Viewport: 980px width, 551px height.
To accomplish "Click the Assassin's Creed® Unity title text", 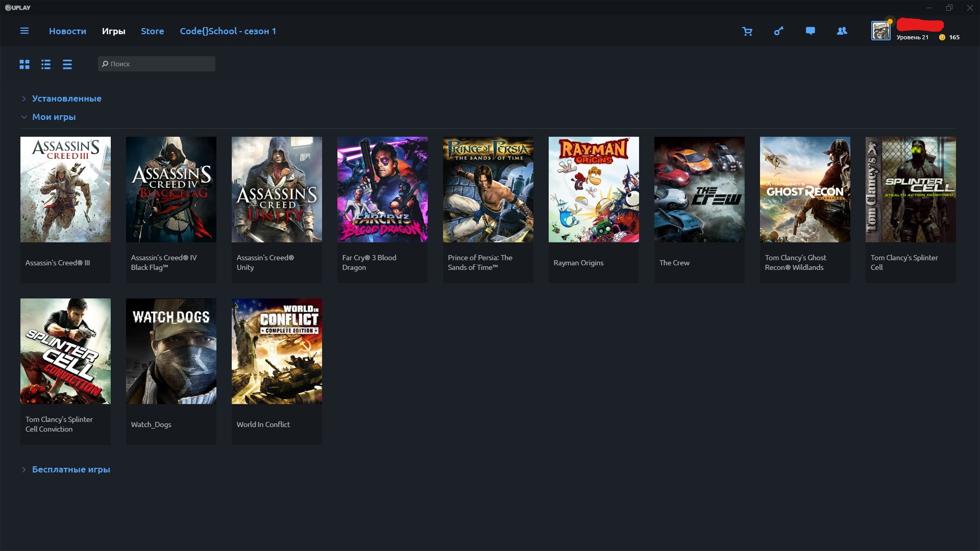I will pyautogui.click(x=265, y=262).
